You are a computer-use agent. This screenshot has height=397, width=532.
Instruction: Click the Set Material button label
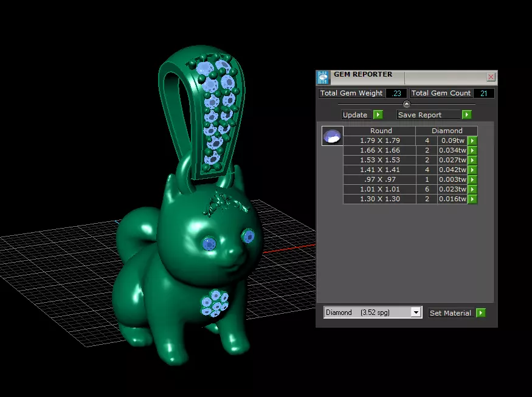[x=451, y=313]
